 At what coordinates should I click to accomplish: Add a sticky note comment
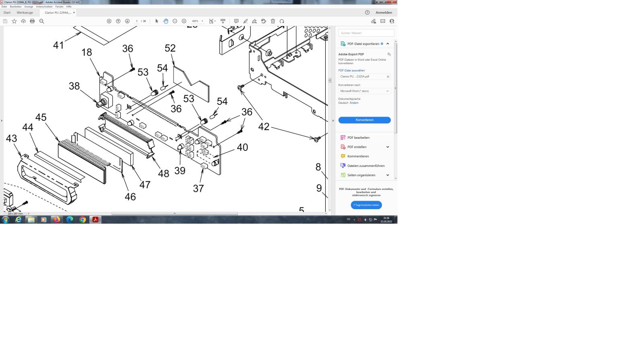pyautogui.click(x=236, y=21)
